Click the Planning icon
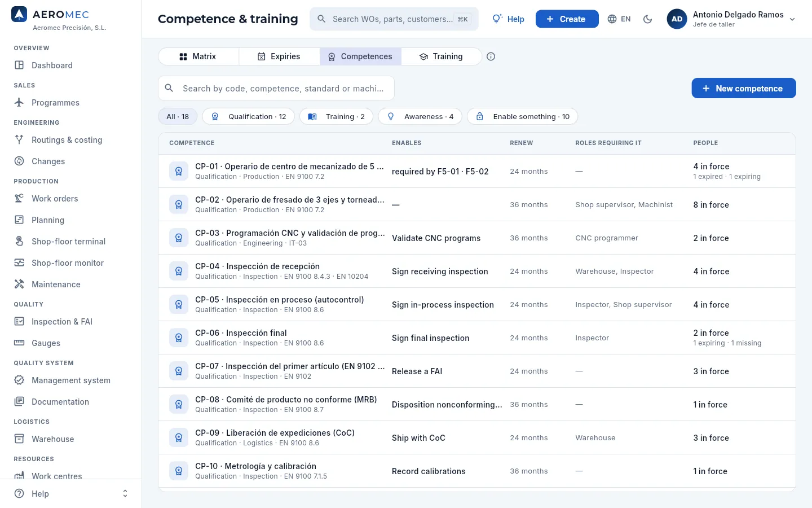 point(19,220)
